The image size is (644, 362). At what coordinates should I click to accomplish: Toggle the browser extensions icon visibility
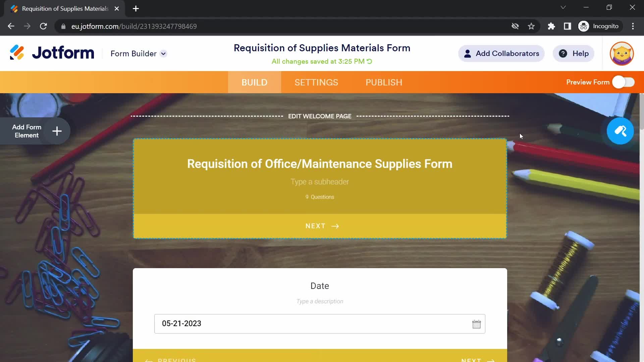[x=551, y=25]
